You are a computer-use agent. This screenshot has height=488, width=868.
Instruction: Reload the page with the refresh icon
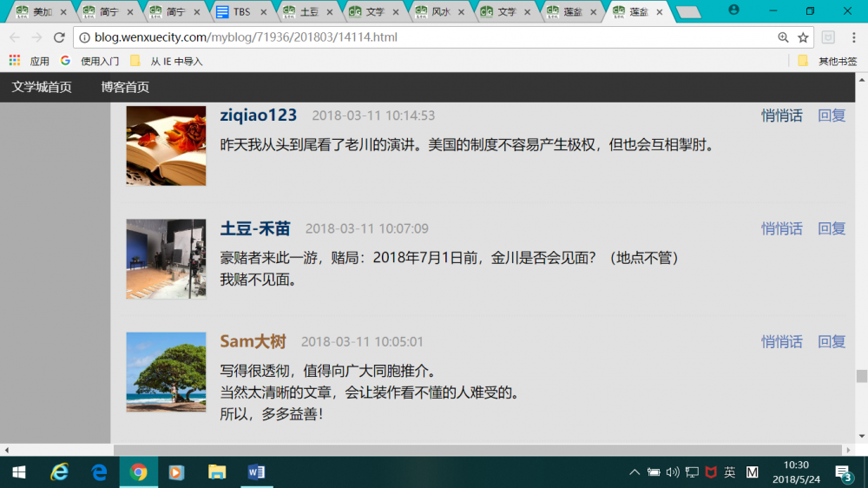[x=59, y=37]
